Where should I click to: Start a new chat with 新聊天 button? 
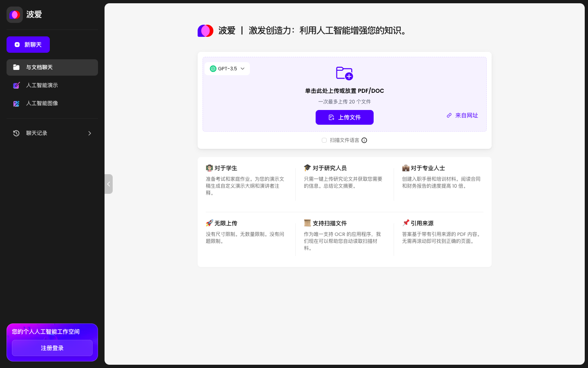tap(28, 45)
